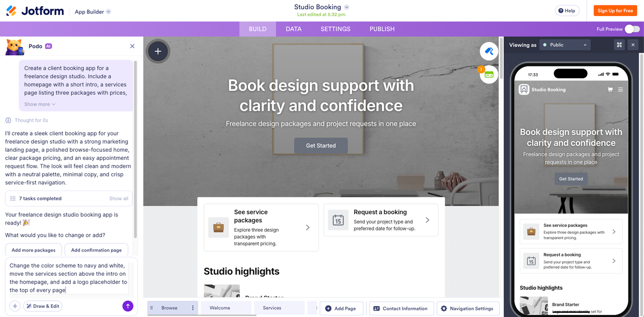This screenshot has height=317, width=644.
Task: Click Add Page button
Action: (x=341, y=308)
